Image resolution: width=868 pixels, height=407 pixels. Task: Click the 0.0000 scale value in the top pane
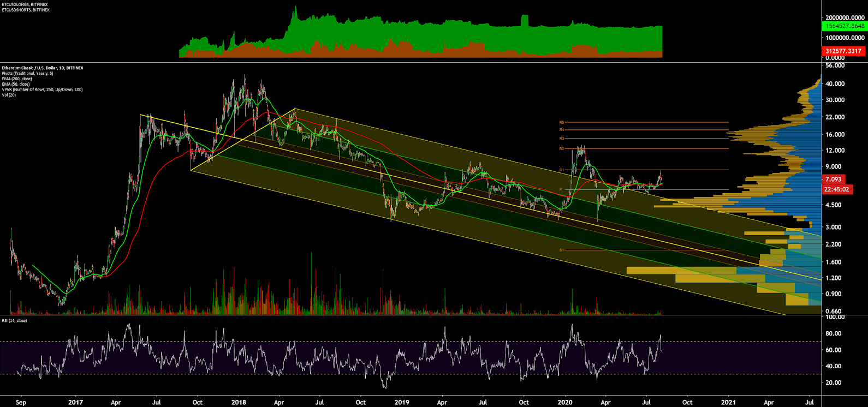click(836, 58)
